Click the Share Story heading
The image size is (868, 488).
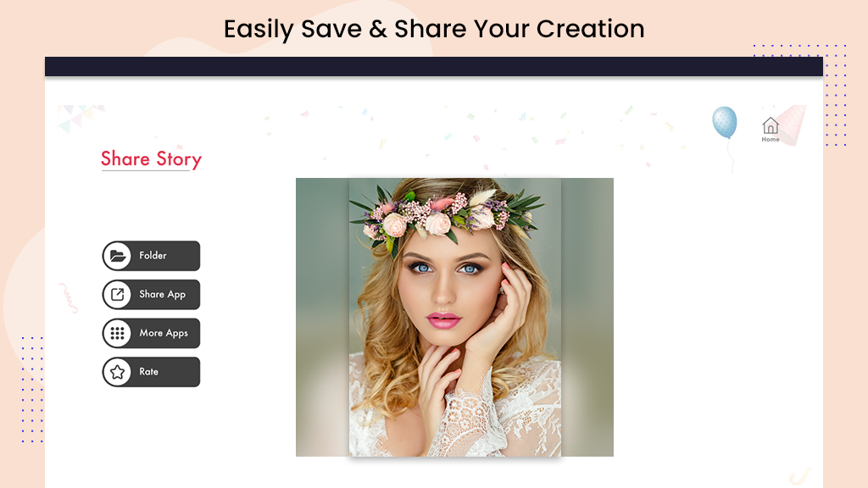(151, 159)
